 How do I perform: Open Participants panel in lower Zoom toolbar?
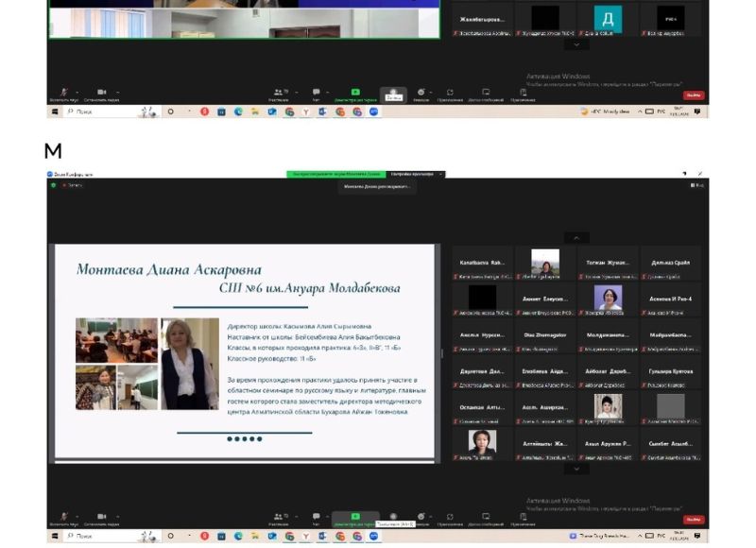(x=279, y=518)
